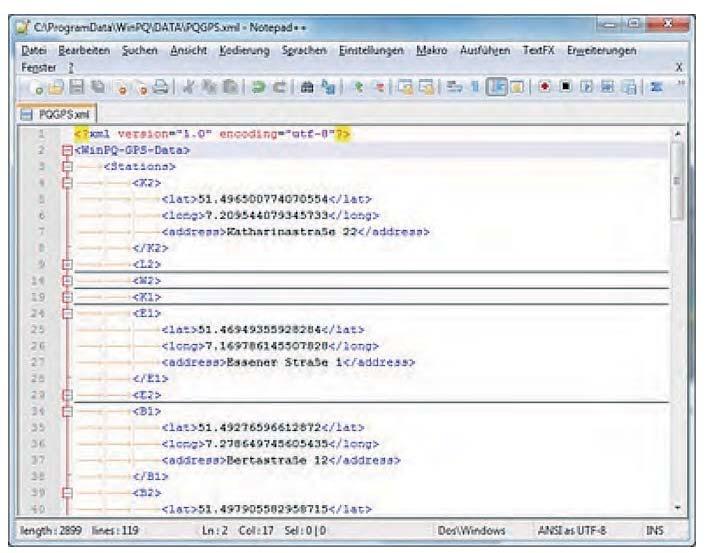Image resolution: width=718 pixels, height=553 pixels.
Task: Collapse the WinPQ-GPS-Data node fold marker
Action: click(x=67, y=150)
